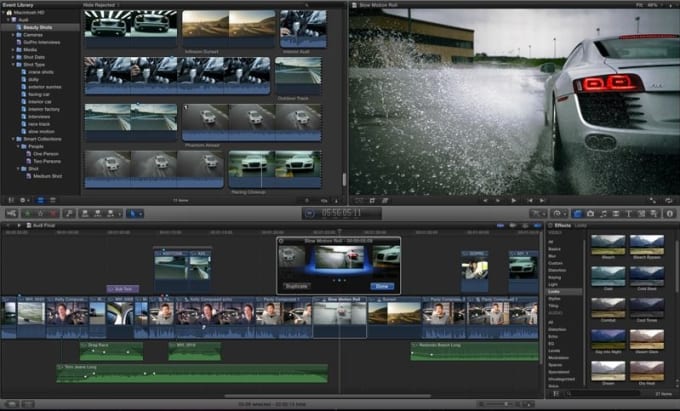680x411 pixels.
Task: Expand the Shot Date folder
Action: pyautogui.click(x=13, y=57)
